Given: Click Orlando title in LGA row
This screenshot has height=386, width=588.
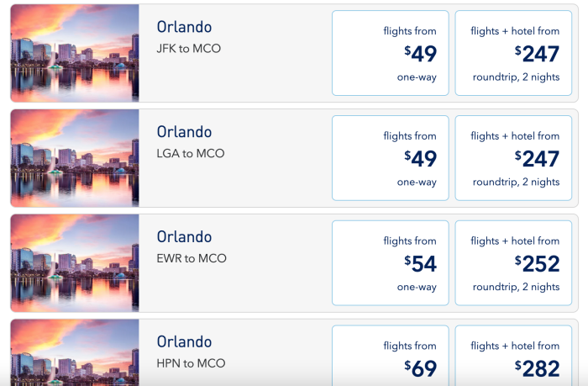Looking at the screenshot, I should coord(184,132).
